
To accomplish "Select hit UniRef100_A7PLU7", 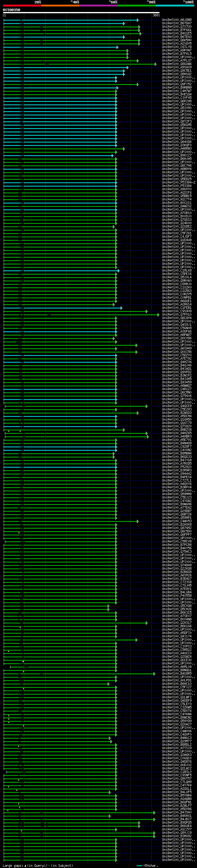I will (177, 60).
